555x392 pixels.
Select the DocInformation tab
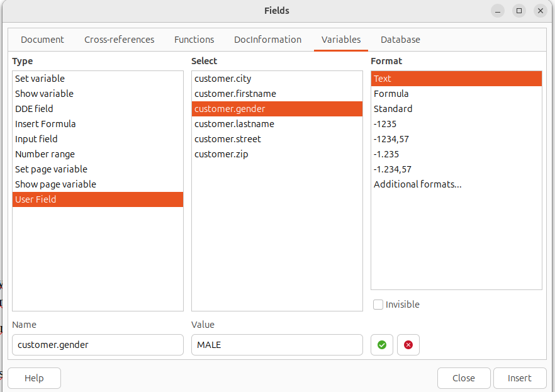[267, 40]
